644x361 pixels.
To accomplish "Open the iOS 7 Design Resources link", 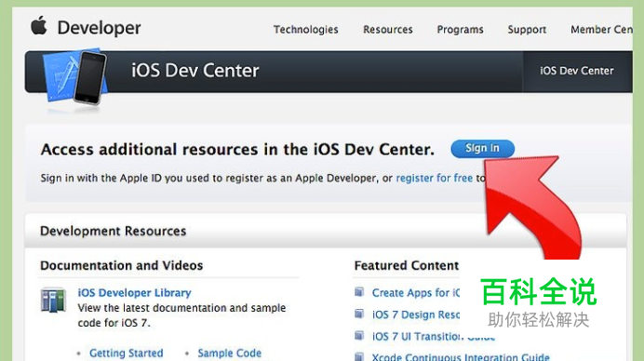I will pos(416,314).
